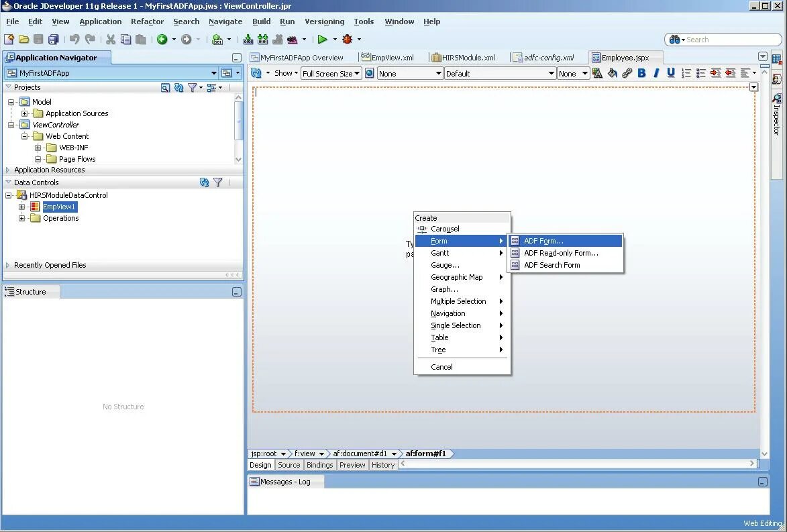Click the indent icon in editor toolbar
The image size is (787, 532).
click(716, 73)
